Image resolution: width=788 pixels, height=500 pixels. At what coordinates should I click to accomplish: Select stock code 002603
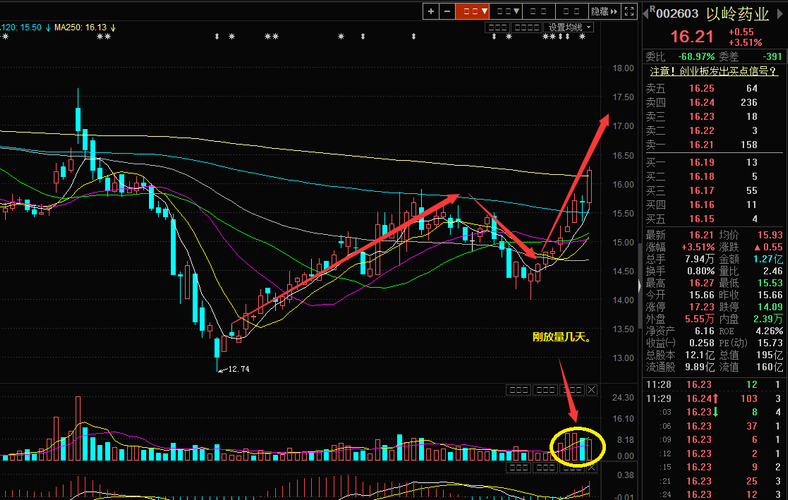677,14
